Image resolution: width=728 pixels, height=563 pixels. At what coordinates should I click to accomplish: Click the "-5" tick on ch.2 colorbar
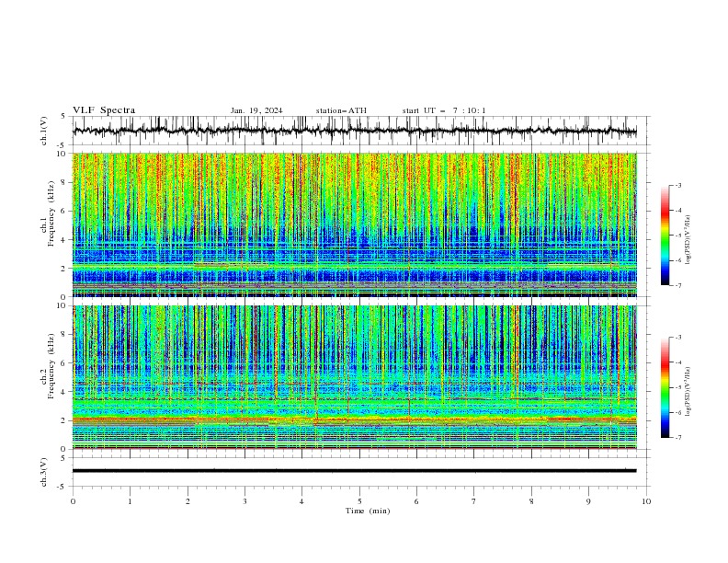click(677, 387)
